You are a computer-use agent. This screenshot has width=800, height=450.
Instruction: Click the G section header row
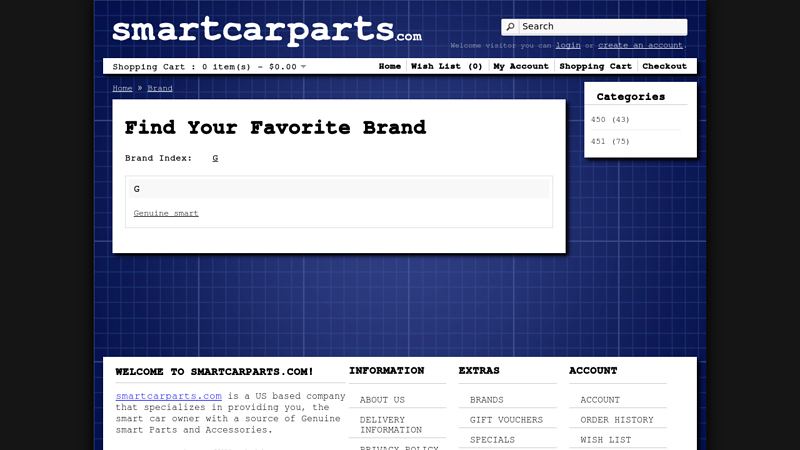(339, 189)
